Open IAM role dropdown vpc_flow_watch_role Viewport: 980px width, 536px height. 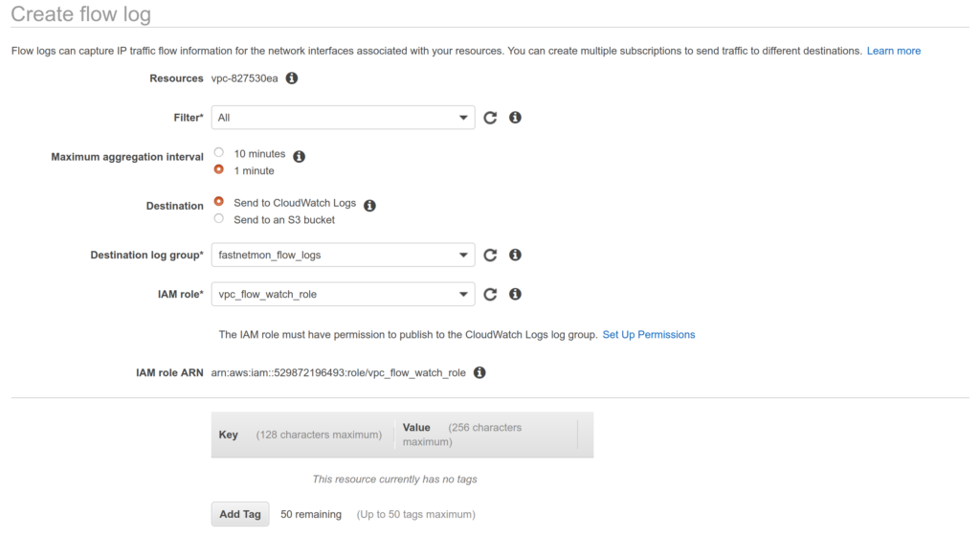[x=344, y=294]
